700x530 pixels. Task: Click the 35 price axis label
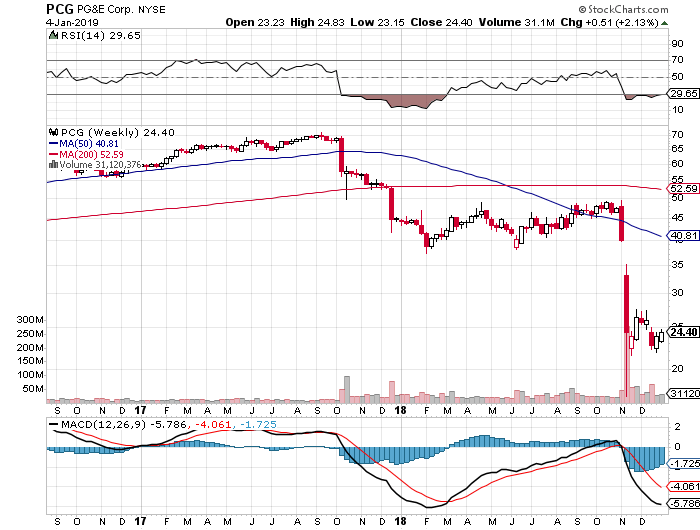pyautogui.click(x=678, y=265)
